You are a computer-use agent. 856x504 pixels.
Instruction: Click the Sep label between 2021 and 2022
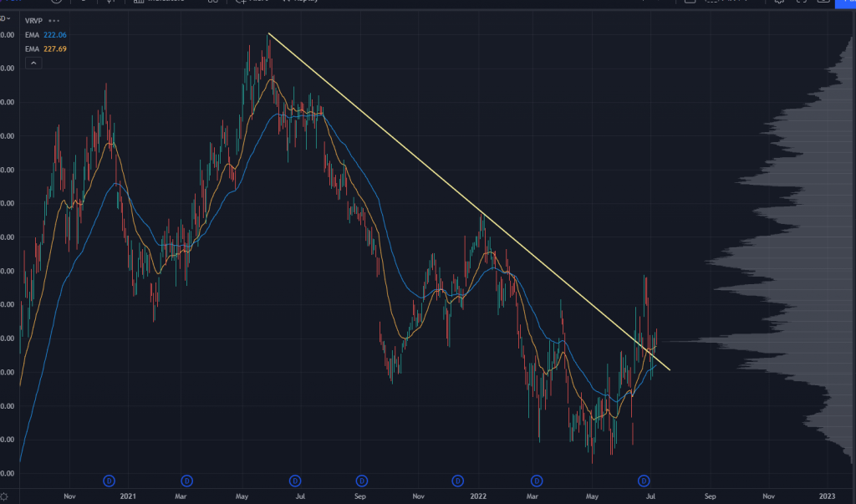(359, 496)
